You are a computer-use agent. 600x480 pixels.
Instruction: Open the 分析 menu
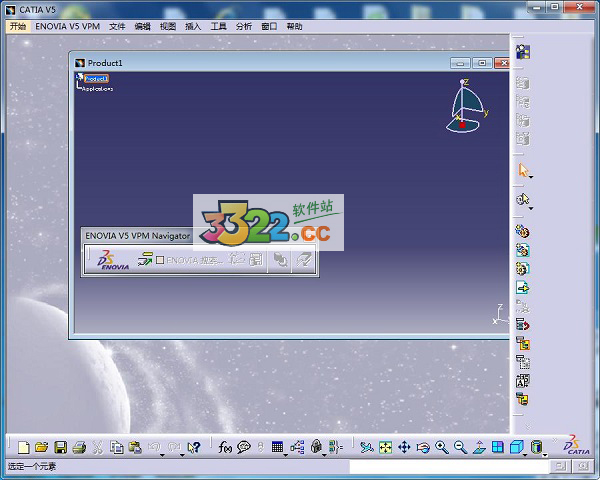coord(244,26)
